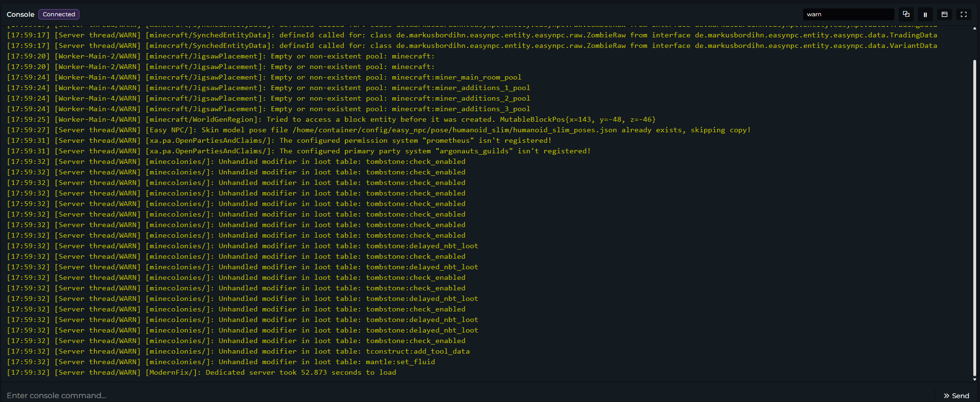Click the double-chevron Send button
The height and width of the screenshot is (402, 980).
coord(956,396)
